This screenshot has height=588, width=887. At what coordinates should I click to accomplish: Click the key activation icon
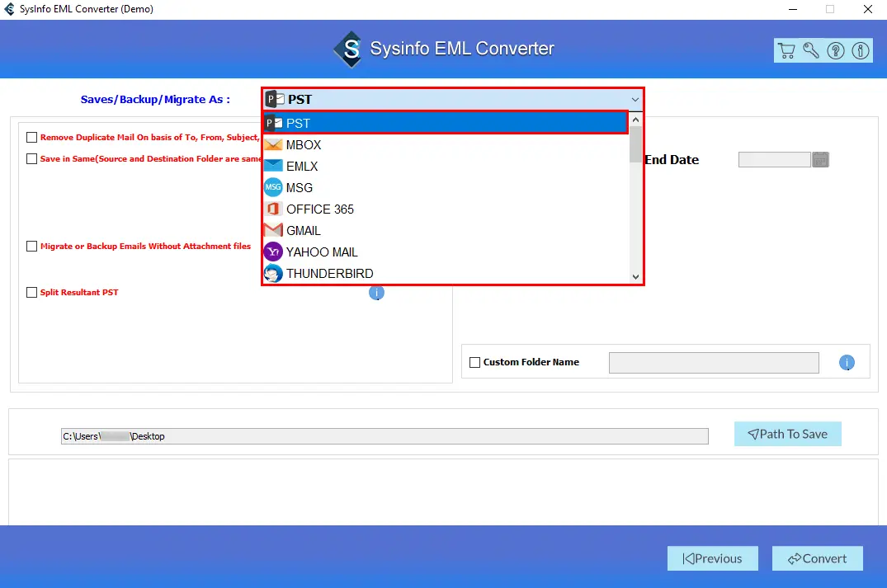(x=811, y=51)
